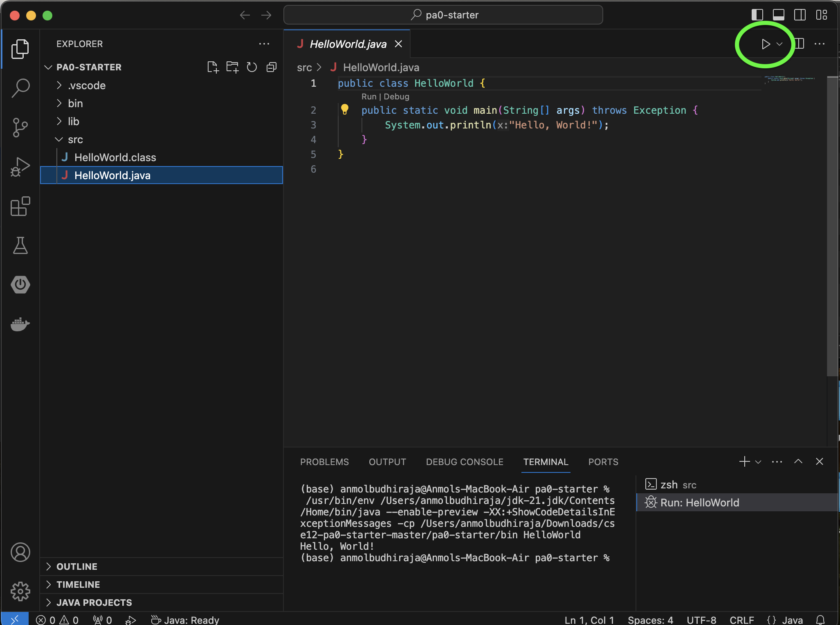Launch a new terminal with plus icon
Viewport: 840px width, 625px height.
click(744, 462)
